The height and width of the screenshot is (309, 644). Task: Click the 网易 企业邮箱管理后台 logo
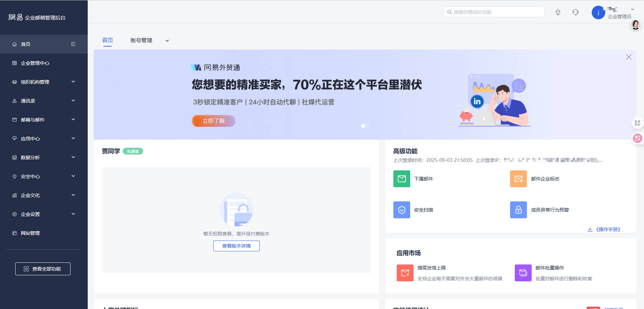[x=37, y=17]
